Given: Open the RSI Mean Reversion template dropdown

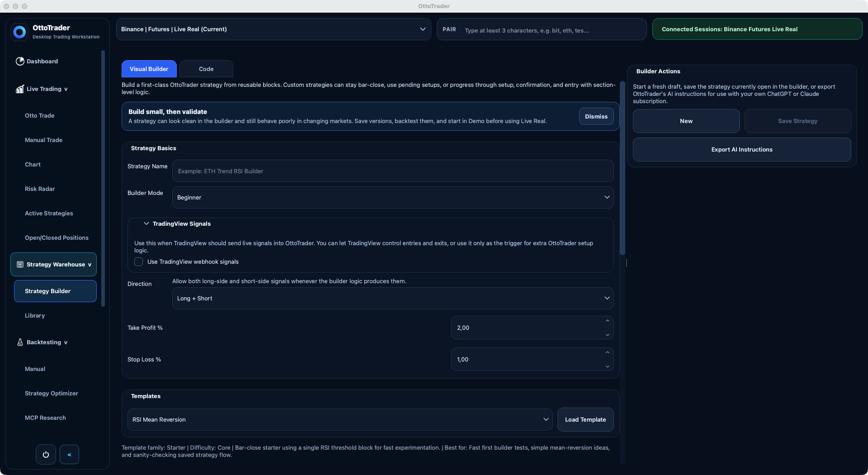Looking at the screenshot, I should click(x=340, y=420).
